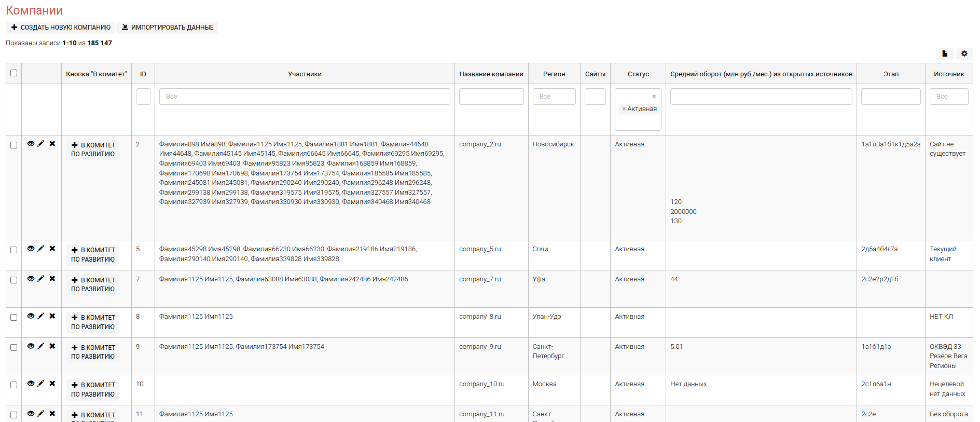Sort by Название компании column header
The image size is (980, 422).
point(491,74)
